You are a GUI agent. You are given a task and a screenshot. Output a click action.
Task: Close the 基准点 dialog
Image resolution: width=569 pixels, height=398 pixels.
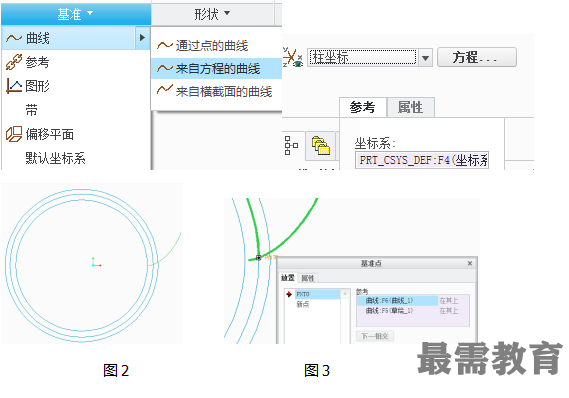470,263
